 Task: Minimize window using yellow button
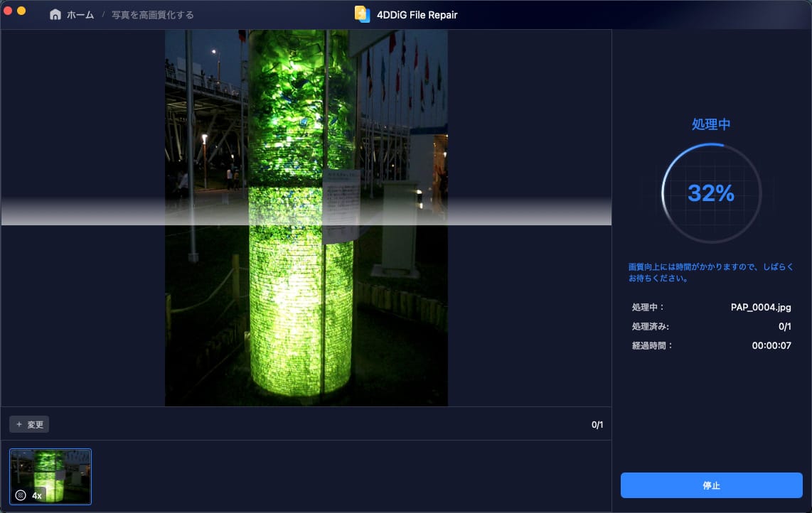coord(21,11)
